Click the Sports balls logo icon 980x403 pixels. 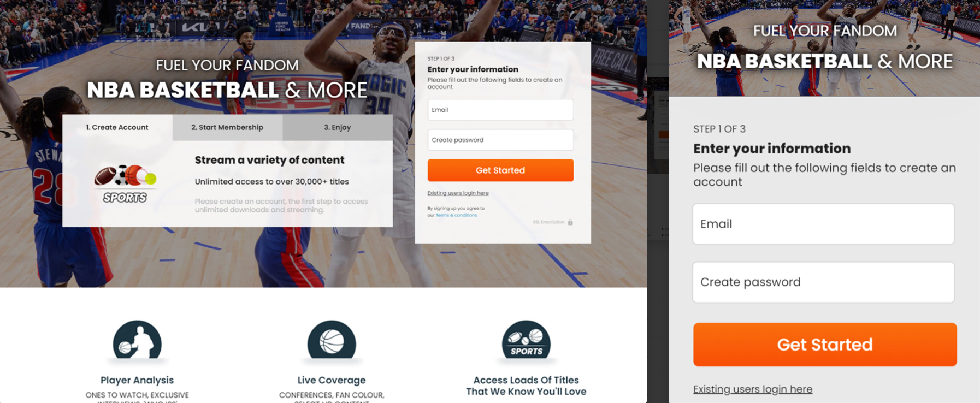[x=126, y=184]
